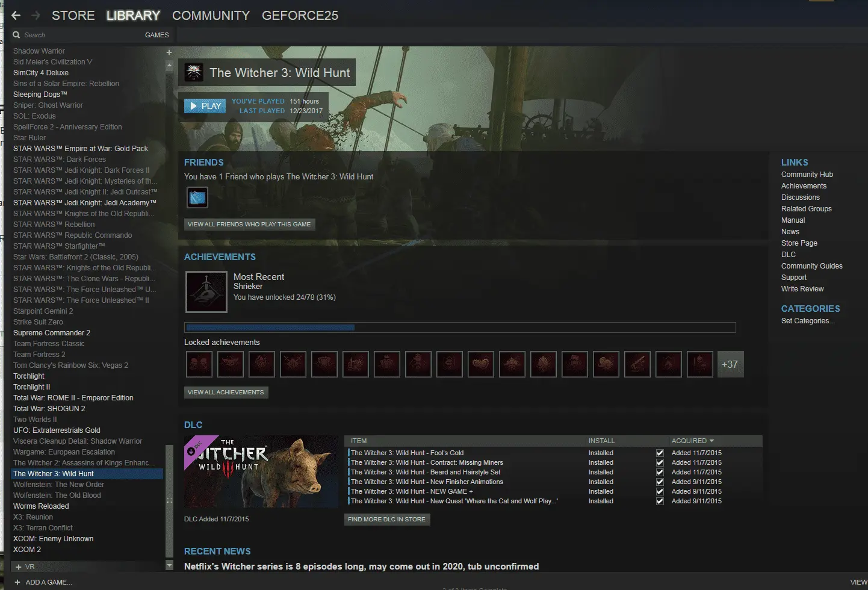Open the COMMUNITY tab
Viewport: 868px width, 590px height.
point(211,16)
